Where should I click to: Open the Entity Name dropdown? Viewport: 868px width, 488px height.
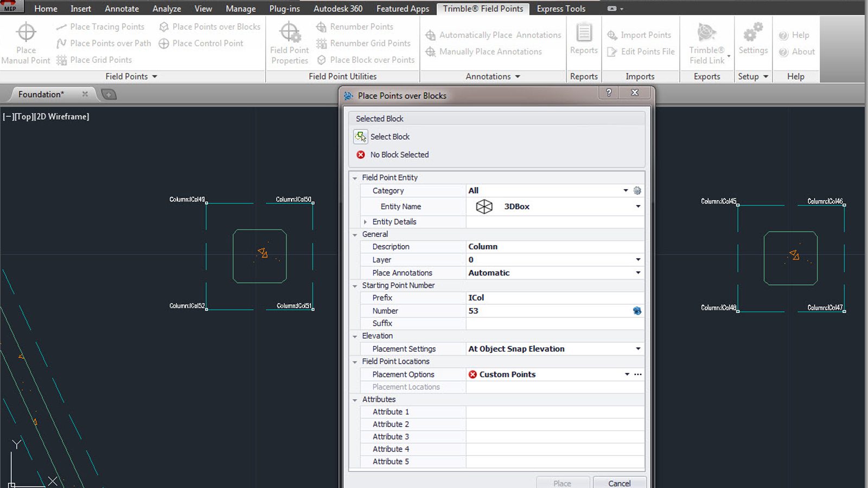638,207
